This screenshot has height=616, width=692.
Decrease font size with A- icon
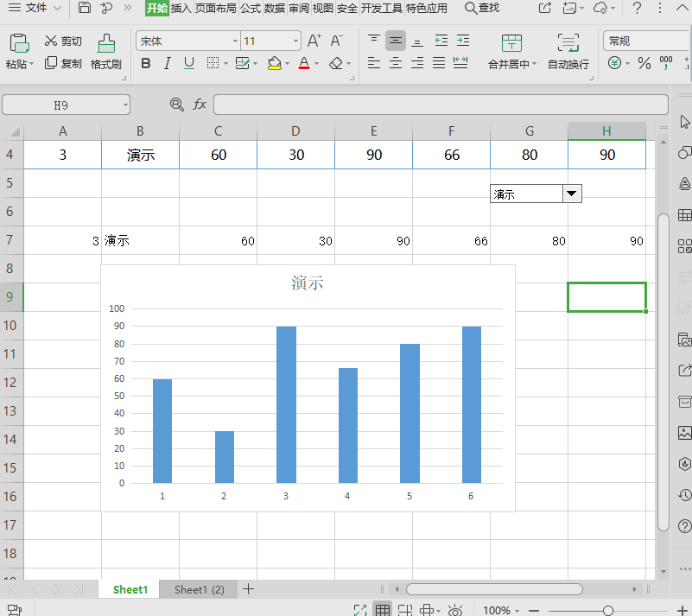[x=336, y=41]
